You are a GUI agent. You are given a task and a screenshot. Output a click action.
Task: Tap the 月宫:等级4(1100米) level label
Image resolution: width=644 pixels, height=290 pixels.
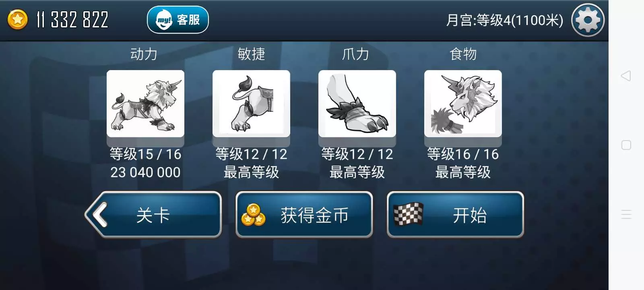tap(505, 20)
